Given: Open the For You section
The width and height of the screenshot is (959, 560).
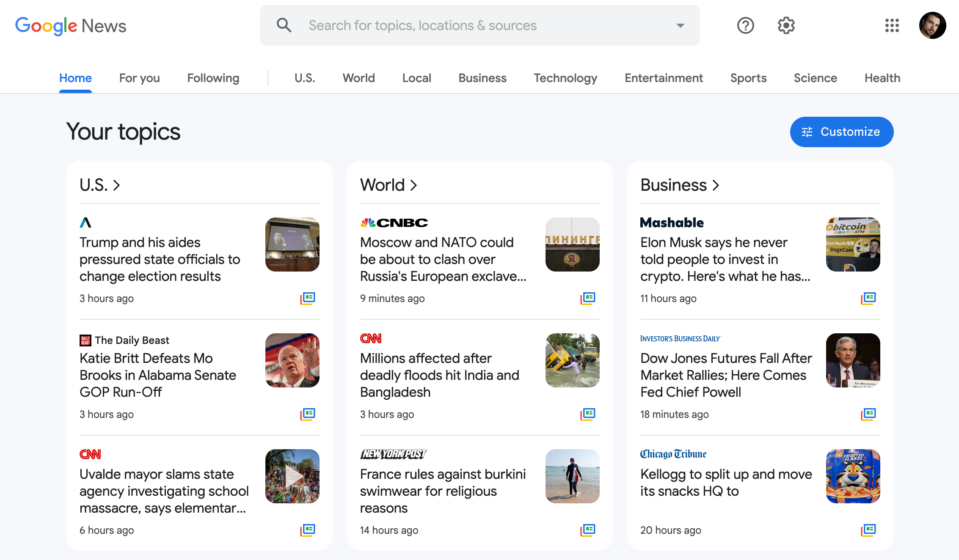Looking at the screenshot, I should (x=139, y=78).
